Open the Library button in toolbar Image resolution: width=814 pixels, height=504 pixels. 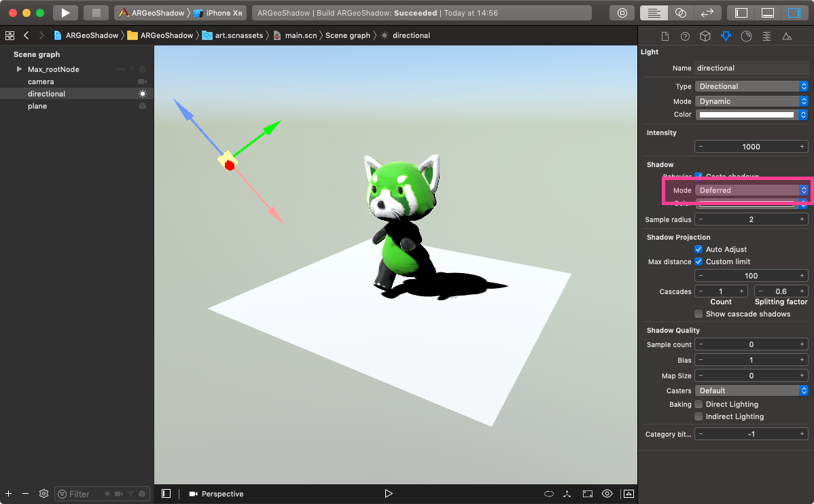[622, 13]
